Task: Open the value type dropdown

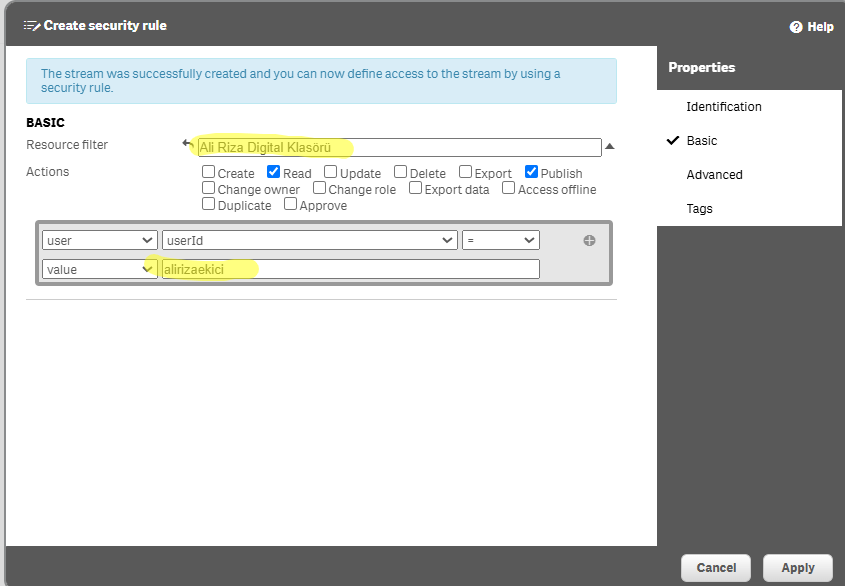Action: click(x=100, y=269)
